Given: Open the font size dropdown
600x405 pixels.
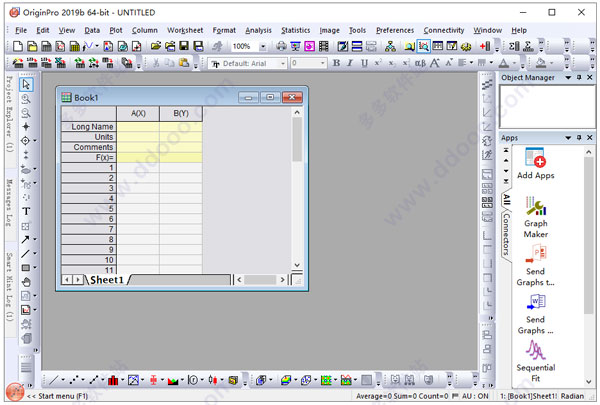Looking at the screenshot, I should pos(323,63).
